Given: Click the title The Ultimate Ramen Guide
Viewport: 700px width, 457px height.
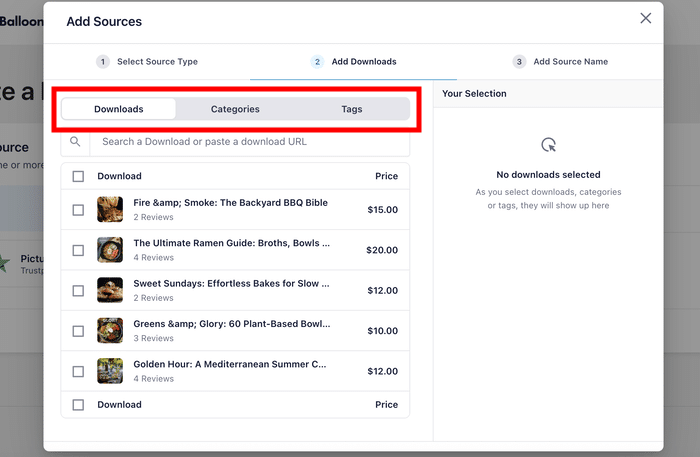Looking at the screenshot, I should 231,243.
